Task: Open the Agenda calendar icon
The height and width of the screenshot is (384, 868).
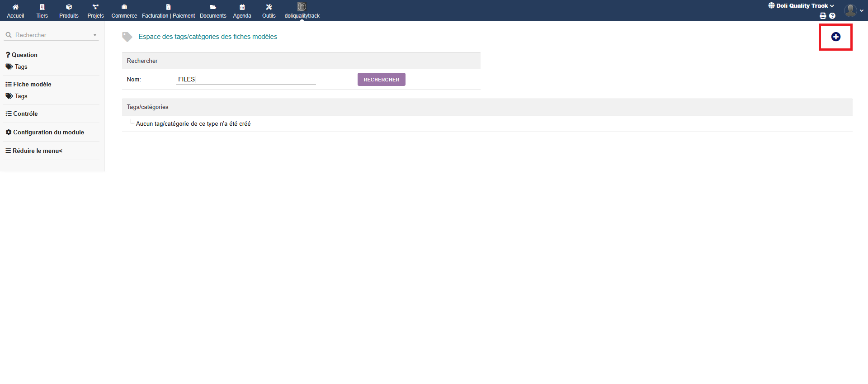Action: click(242, 7)
